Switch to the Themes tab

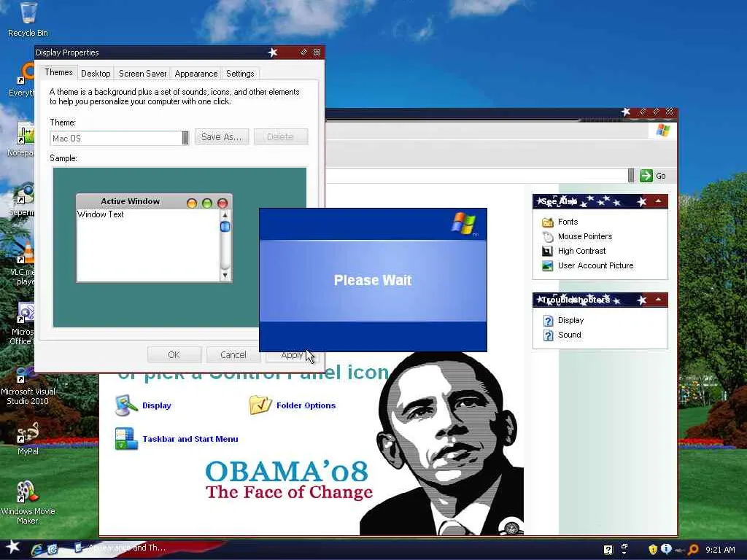point(58,72)
